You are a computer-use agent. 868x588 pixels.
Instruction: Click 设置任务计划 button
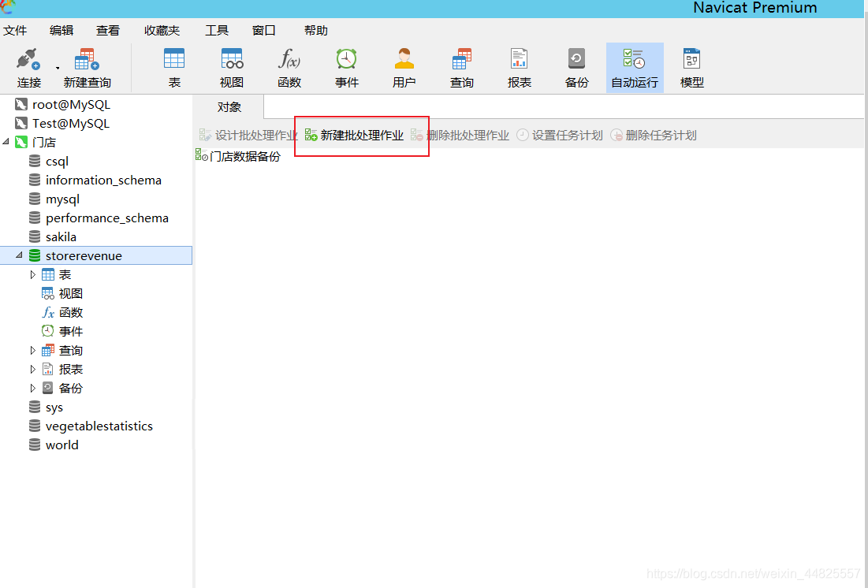[x=560, y=135]
